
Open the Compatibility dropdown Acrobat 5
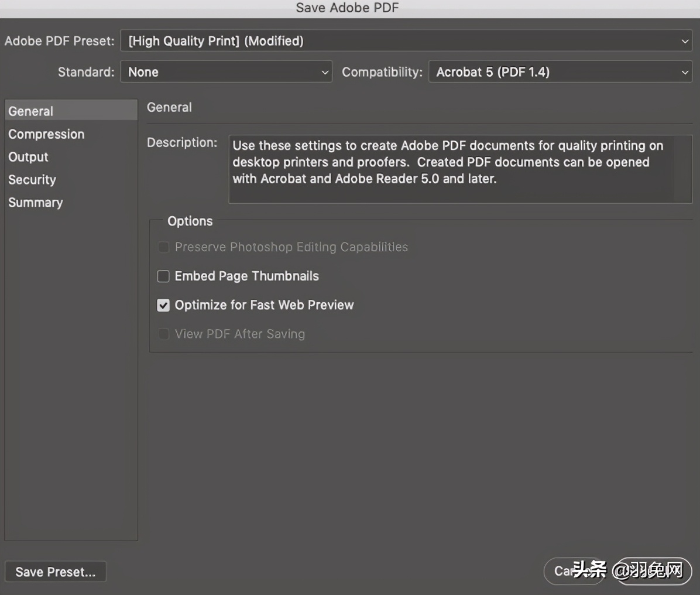point(560,72)
